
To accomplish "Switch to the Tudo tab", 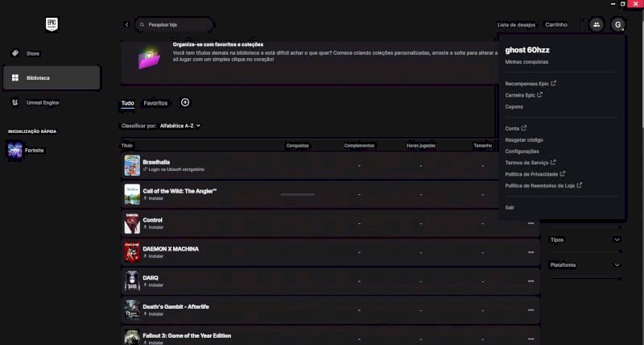I will coord(128,103).
